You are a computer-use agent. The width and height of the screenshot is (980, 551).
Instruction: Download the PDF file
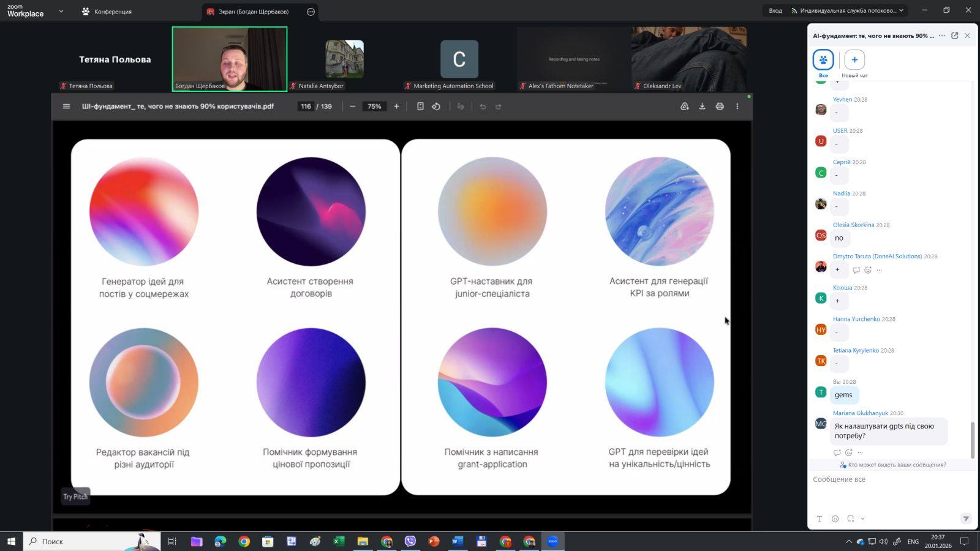(x=702, y=107)
